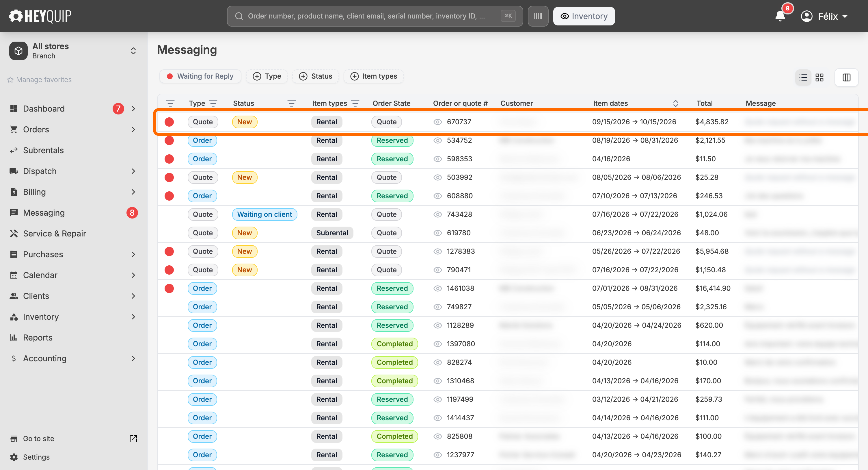This screenshot has width=868, height=470.
Task: Preview order 743428 with eye icon
Action: (x=437, y=214)
